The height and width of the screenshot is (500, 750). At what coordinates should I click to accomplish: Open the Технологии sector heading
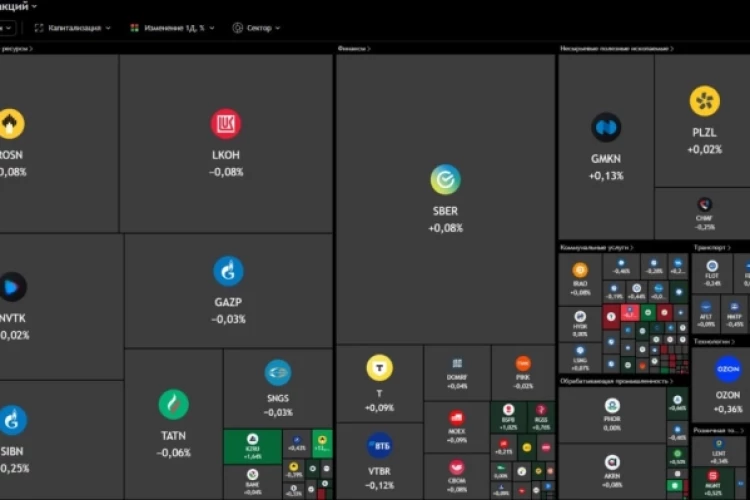[714, 341]
